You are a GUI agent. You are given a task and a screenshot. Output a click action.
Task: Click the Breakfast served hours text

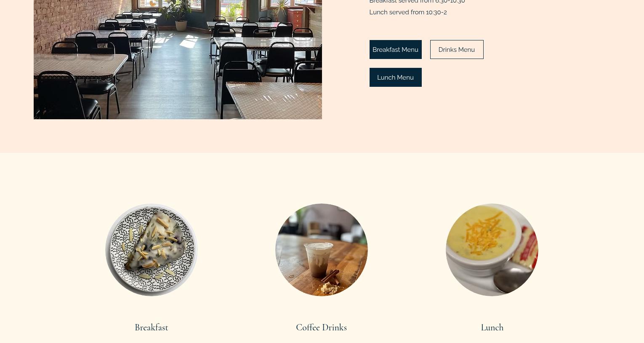click(x=417, y=2)
